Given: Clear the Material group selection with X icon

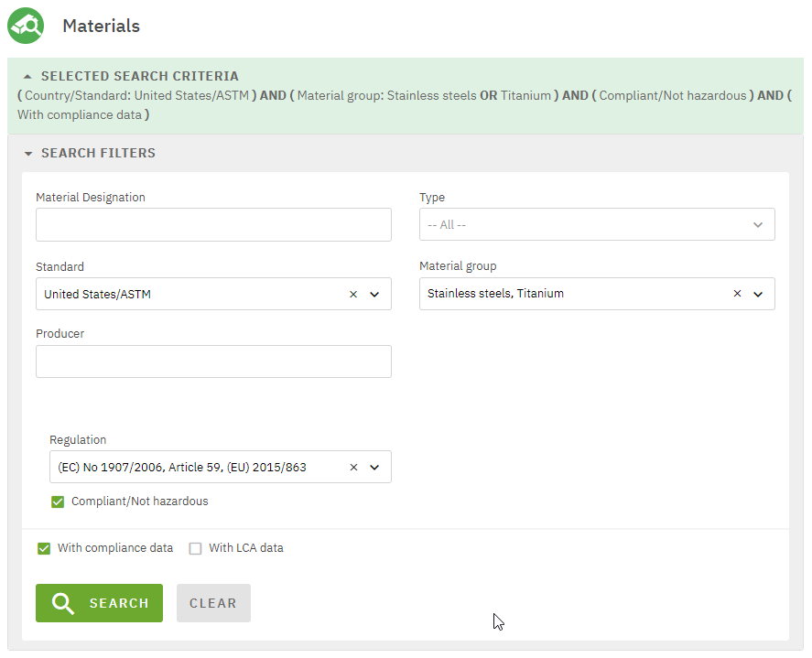Looking at the screenshot, I should point(737,294).
